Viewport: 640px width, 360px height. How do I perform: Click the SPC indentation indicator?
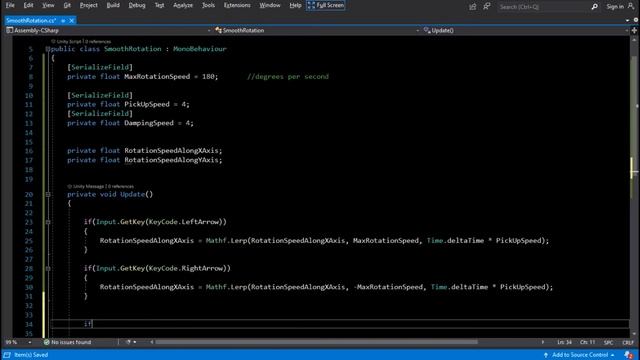(x=608, y=342)
